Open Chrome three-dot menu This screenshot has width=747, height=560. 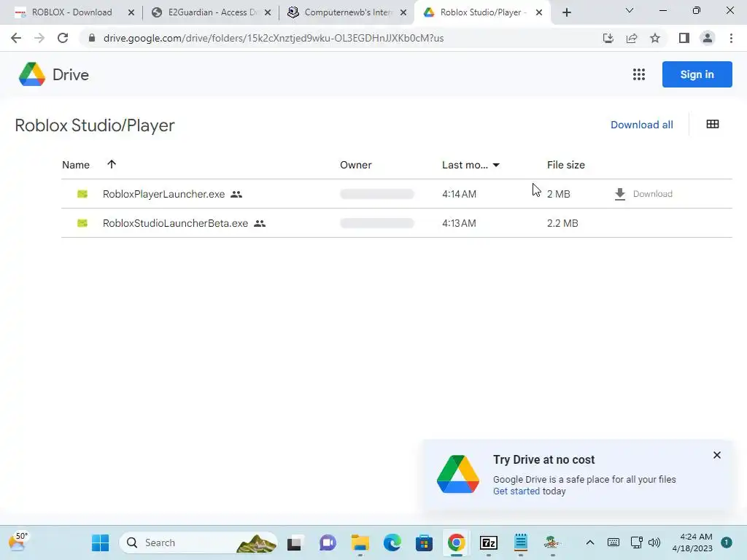tap(731, 38)
